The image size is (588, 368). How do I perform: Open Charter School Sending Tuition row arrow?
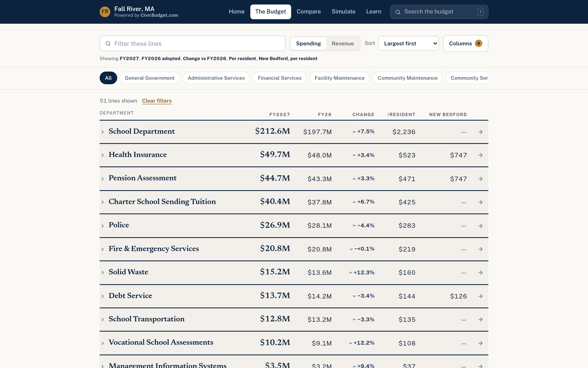tap(480, 202)
